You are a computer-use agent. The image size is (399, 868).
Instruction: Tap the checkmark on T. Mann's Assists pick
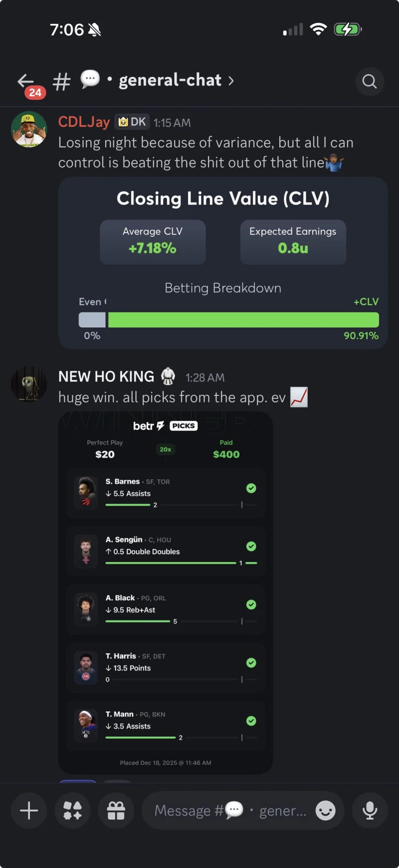tap(251, 720)
